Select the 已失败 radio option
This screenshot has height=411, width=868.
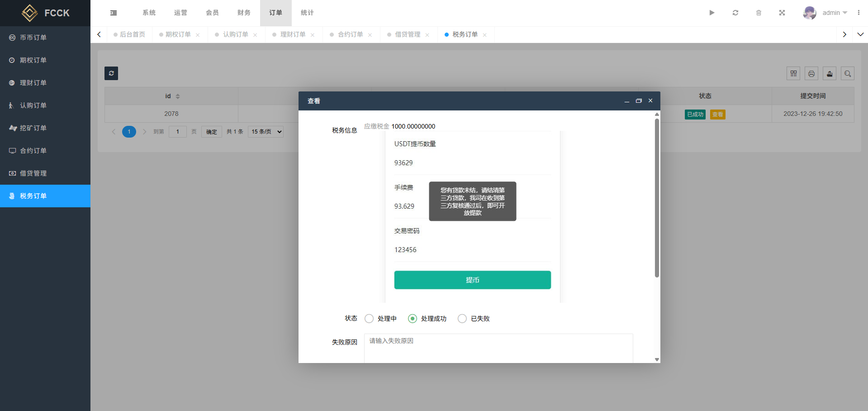[x=462, y=319]
